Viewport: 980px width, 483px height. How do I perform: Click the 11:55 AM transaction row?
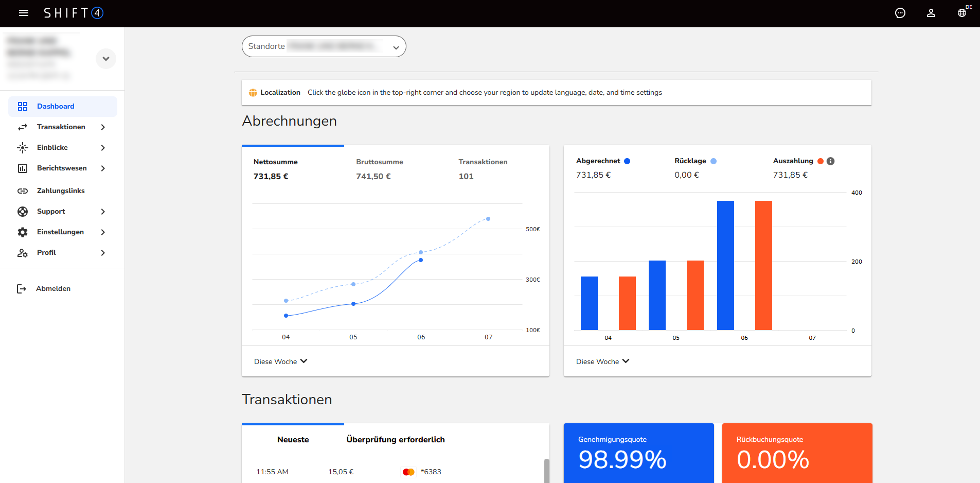[393, 472]
